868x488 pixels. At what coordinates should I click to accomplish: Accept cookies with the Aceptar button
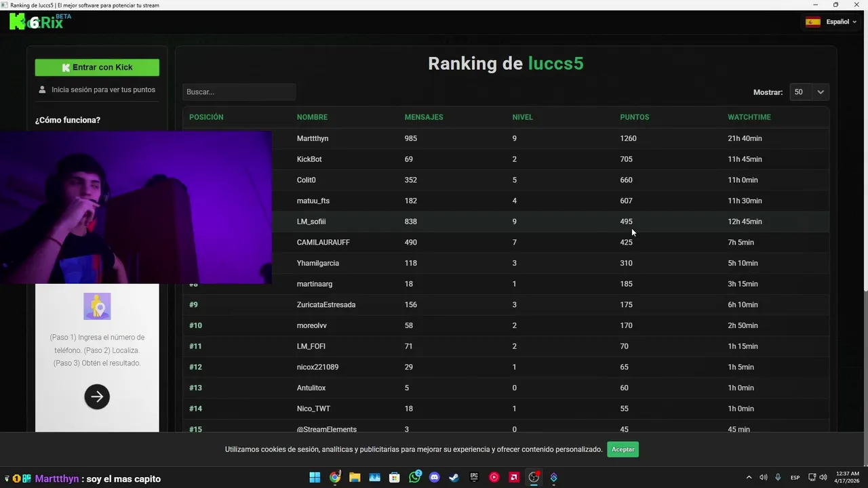tap(623, 449)
